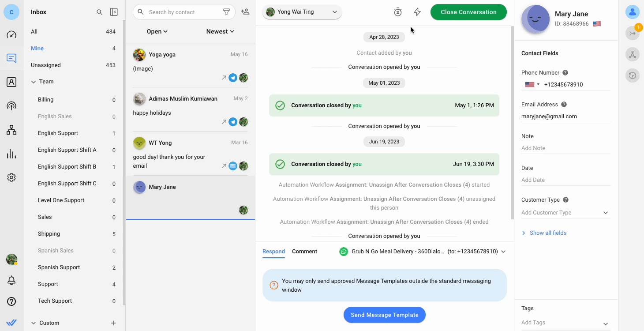Screen dimensions: 644x331
Task: Click Email Address help tooltip icon
Action: (564, 105)
